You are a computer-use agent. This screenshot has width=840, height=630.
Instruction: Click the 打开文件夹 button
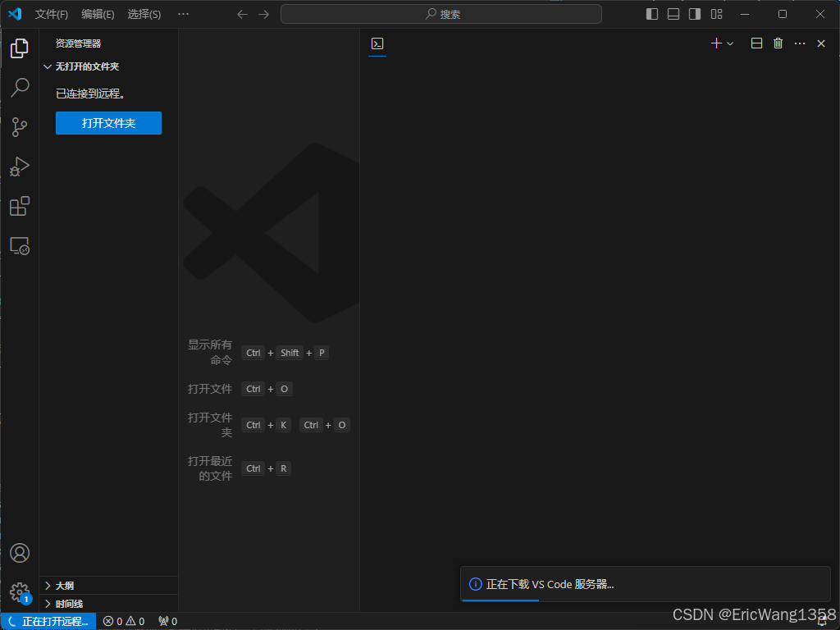[x=108, y=123]
